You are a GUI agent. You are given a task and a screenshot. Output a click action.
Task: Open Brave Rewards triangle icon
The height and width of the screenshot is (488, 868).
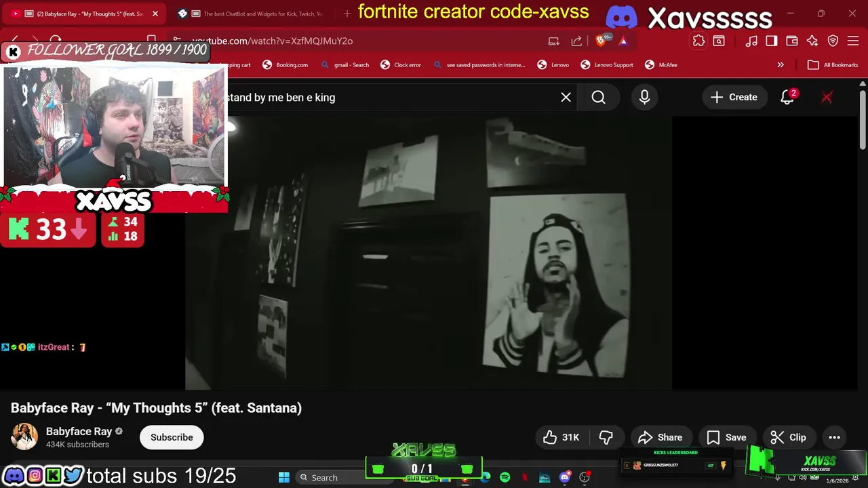pos(623,41)
